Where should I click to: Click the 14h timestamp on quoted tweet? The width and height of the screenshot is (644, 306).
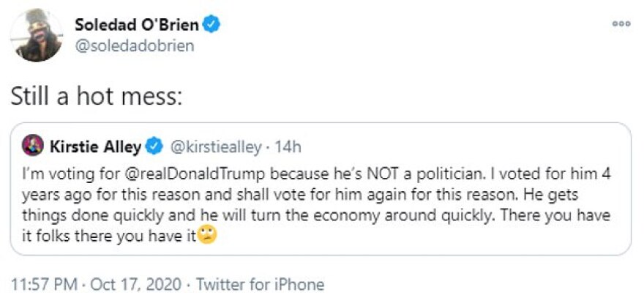coord(287,146)
